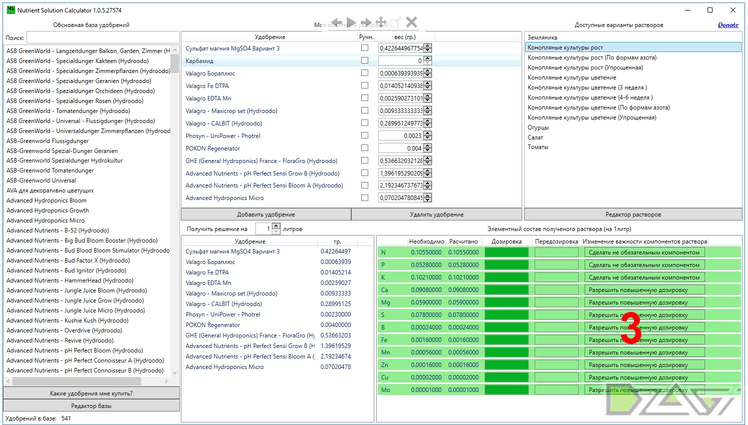Click Разрешить повышенную дозировку for Zn
The height and width of the screenshot is (425, 748).
(644, 364)
